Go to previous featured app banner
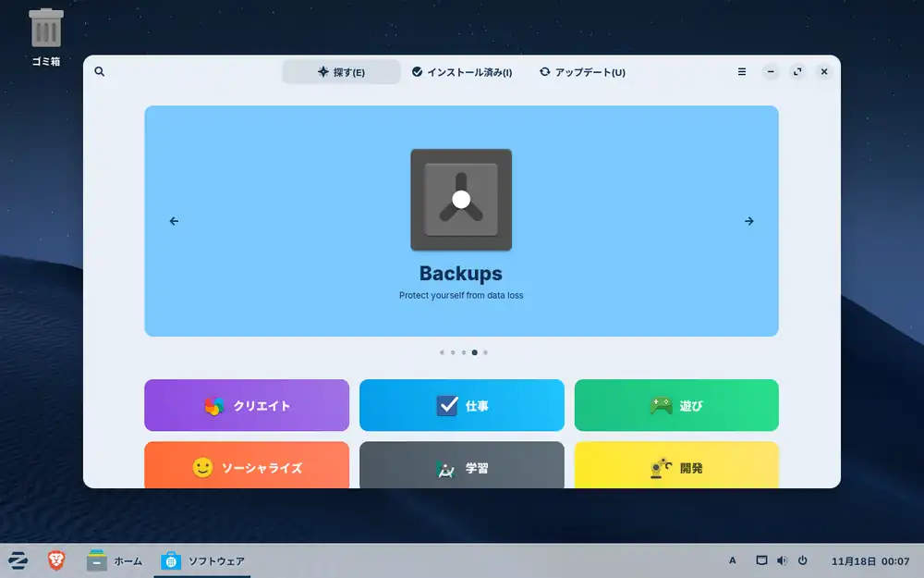This screenshot has width=924, height=578. pyautogui.click(x=174, y=221)
